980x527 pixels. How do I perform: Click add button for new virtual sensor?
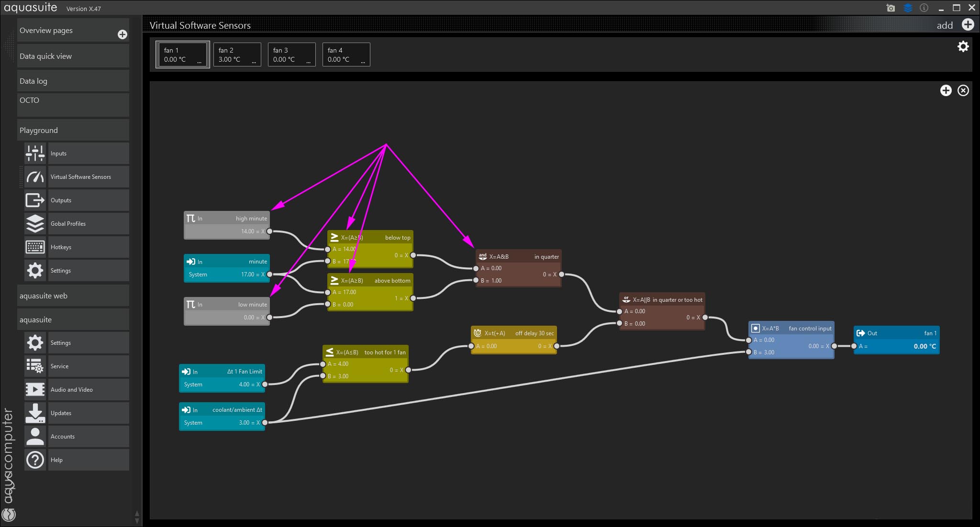pos(968,25)
